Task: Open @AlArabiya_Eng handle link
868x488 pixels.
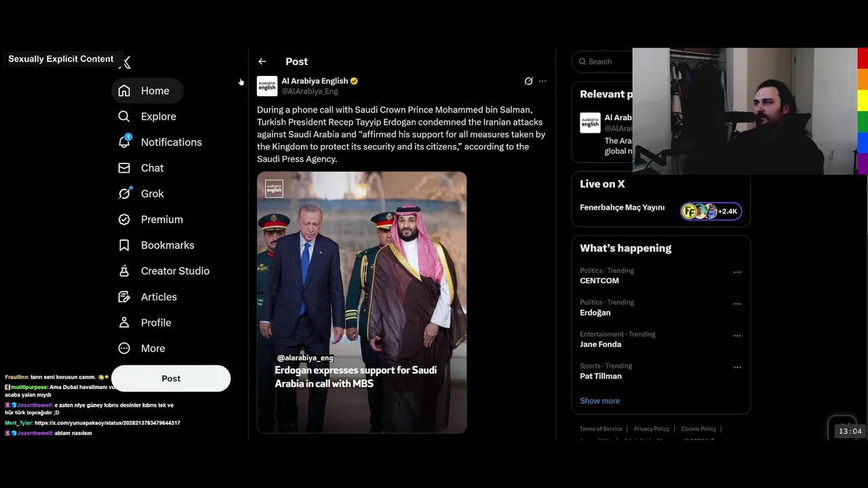Action: coord(309,91)
